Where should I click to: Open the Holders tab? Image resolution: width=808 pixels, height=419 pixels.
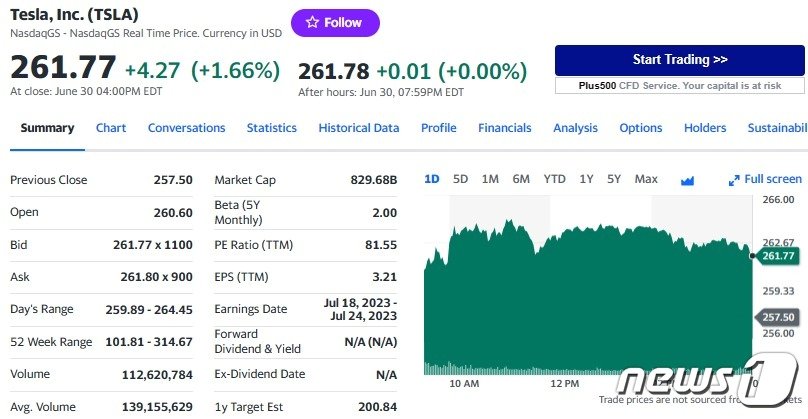tap(705, 128)
